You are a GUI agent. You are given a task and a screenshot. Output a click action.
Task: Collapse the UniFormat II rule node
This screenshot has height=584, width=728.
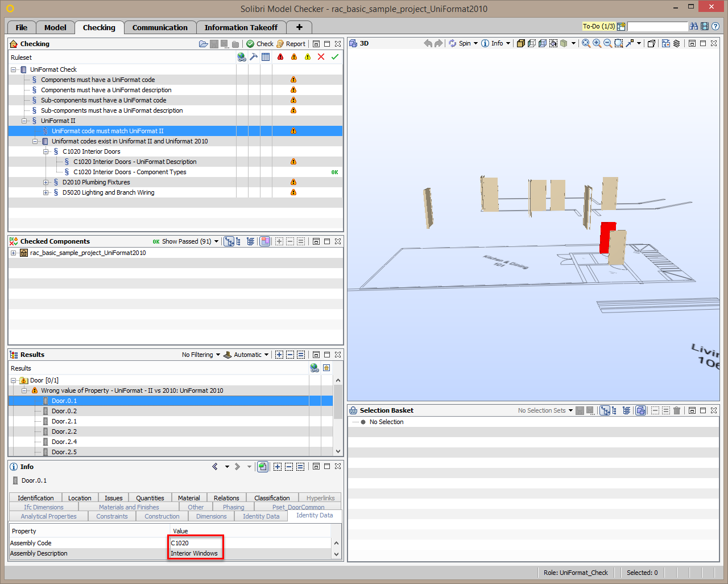(x=24, y=121)
